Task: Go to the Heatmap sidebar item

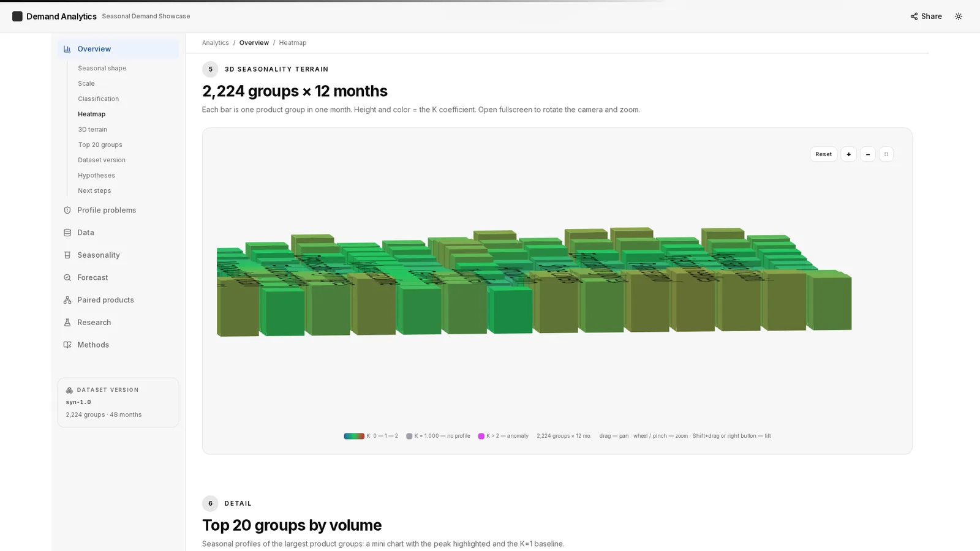Action: (x=91, y=114)
